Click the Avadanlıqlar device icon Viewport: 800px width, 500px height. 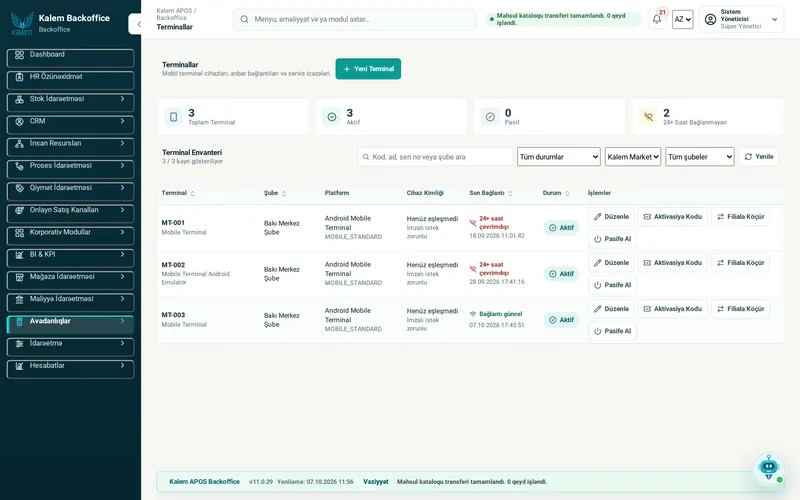point(19,321)
